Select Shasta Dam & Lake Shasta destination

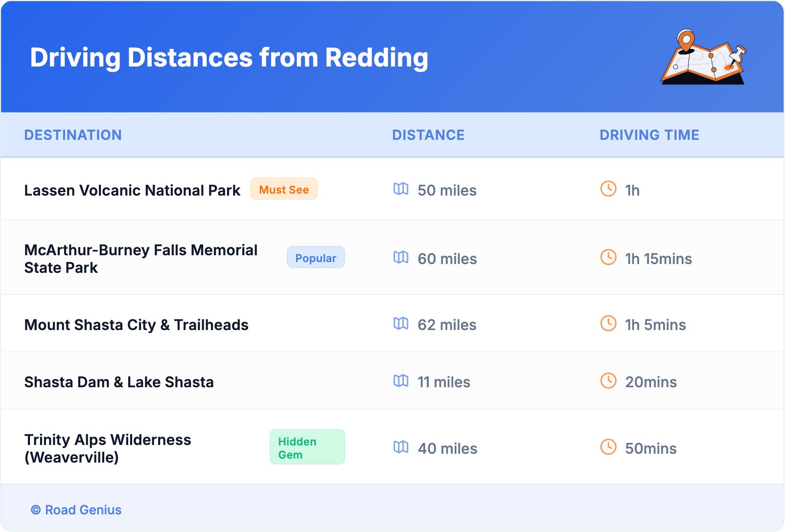click(119, 382)
